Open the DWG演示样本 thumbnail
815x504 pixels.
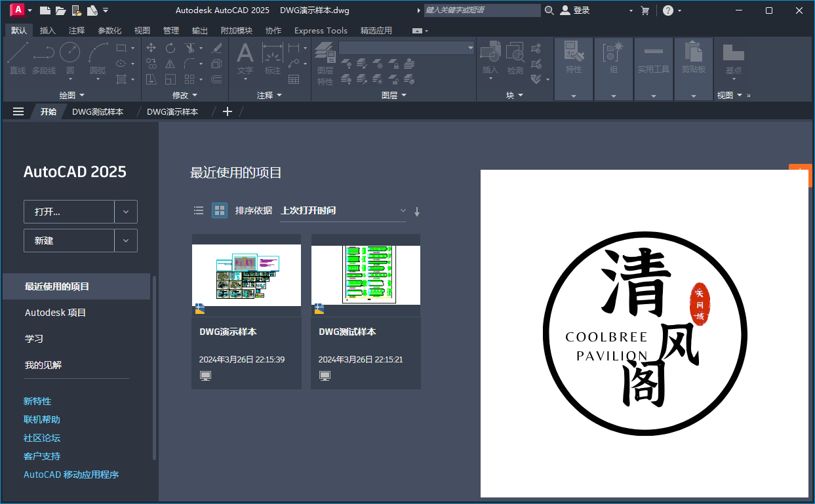coord(247,275)
